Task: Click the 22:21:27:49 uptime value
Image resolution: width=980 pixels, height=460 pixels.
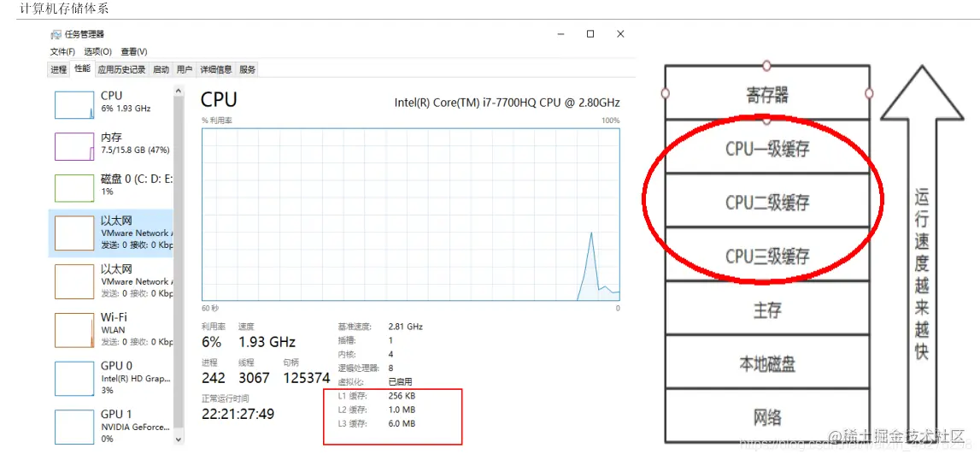Action: tap(238, 414)
